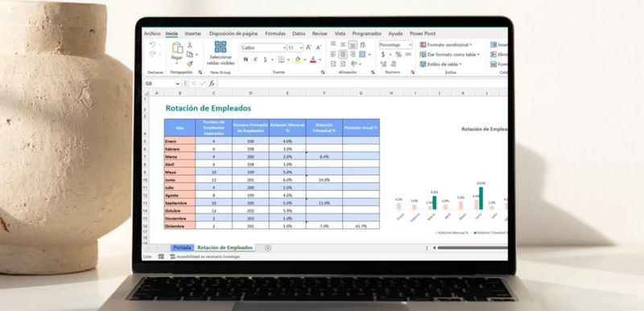
Task: Click Dar formato como tabla button
Action: click(449, 54)
